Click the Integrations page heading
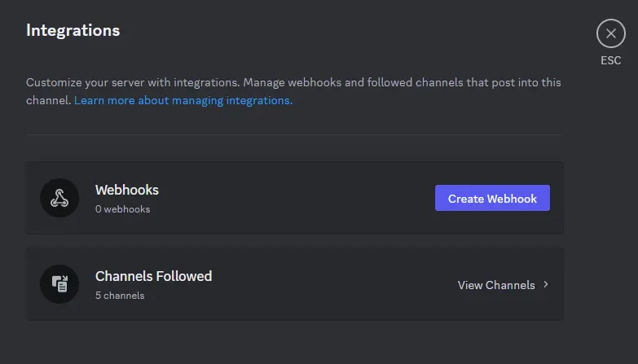Viewport: 638px width, 364px height. click(x=73, y=30)
